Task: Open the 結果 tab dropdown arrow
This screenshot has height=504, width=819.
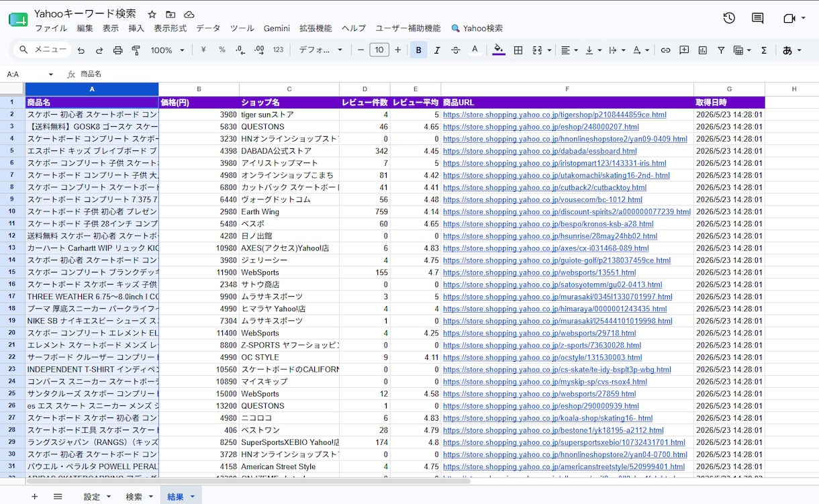Action: (x=193, y=497)
